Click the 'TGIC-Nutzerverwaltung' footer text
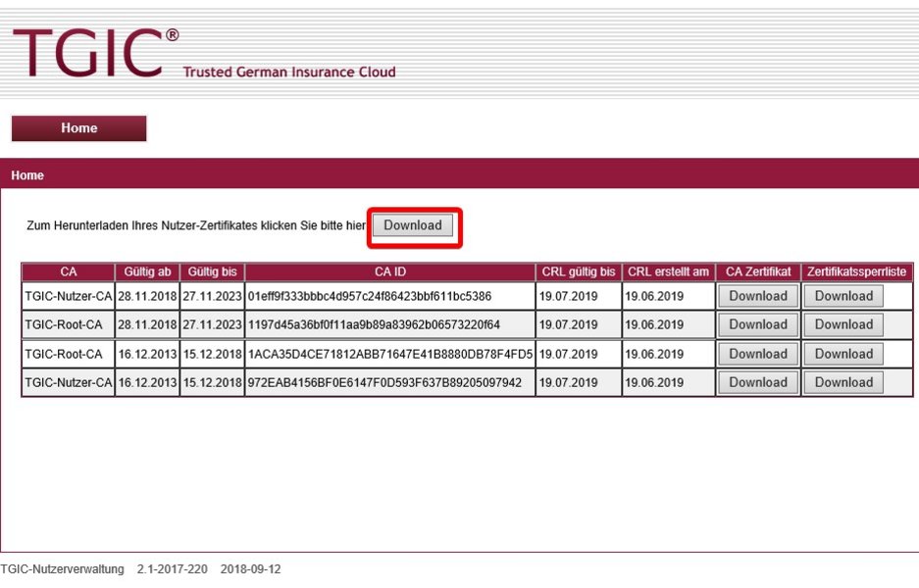This screenshot has height=588, width=919. pos(62,569)
